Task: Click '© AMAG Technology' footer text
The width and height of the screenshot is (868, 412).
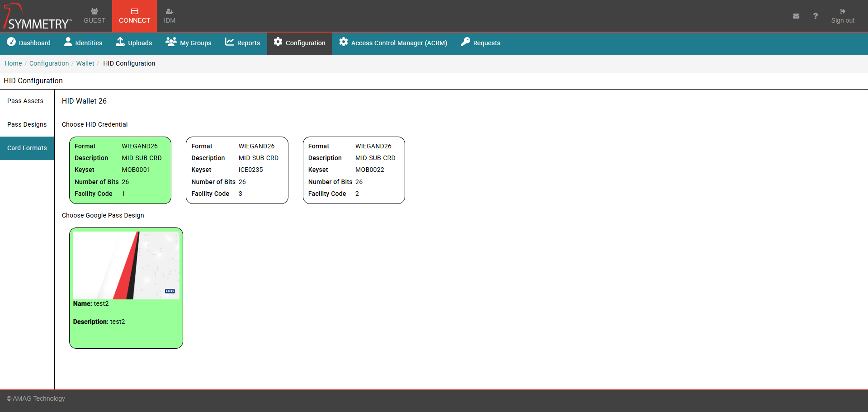Action: 36,398
